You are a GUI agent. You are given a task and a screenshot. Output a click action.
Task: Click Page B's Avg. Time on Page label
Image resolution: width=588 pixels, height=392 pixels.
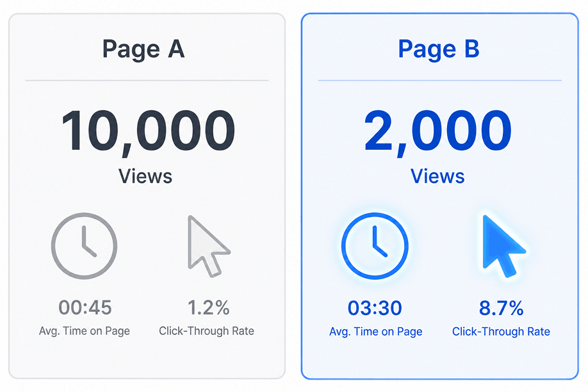click(x=376, y=332)
